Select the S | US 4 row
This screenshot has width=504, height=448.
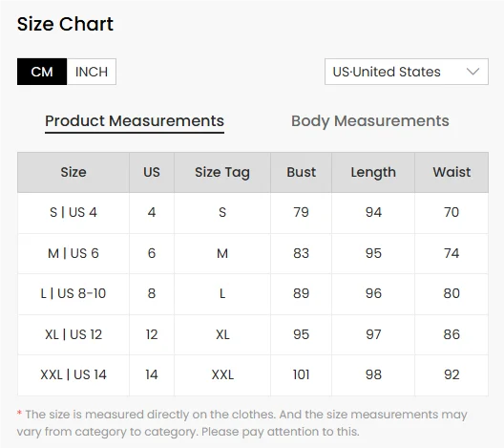point(253,213)
